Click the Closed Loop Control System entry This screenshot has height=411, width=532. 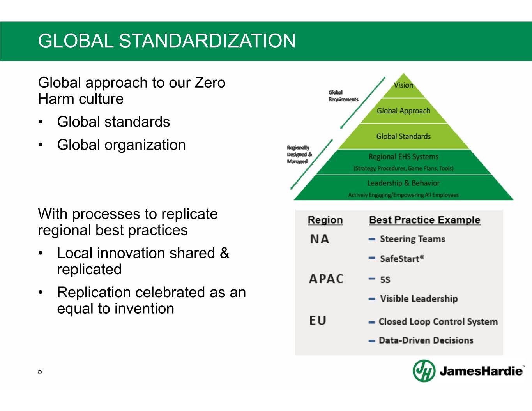click(438, 322)
